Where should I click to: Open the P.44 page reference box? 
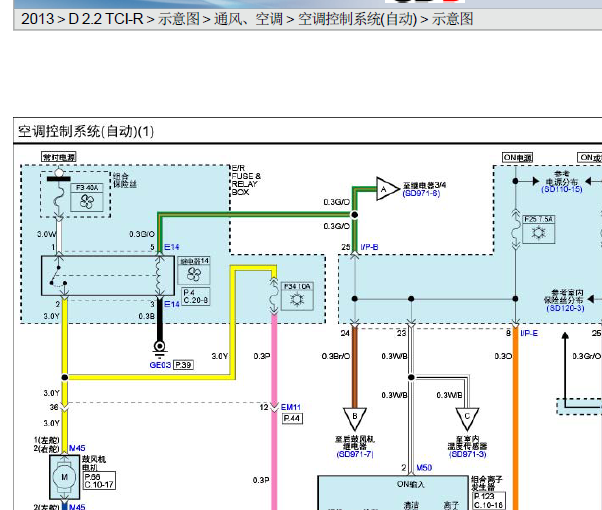293,419
